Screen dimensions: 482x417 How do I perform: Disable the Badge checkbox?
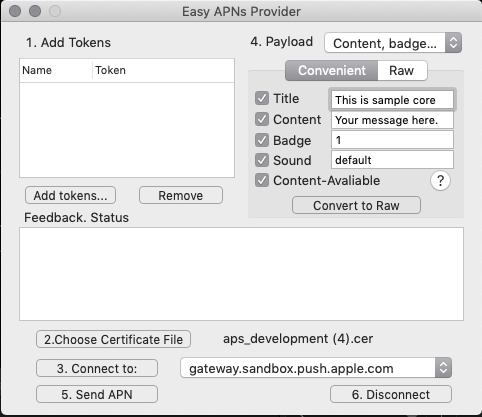(x=262, y=140)
